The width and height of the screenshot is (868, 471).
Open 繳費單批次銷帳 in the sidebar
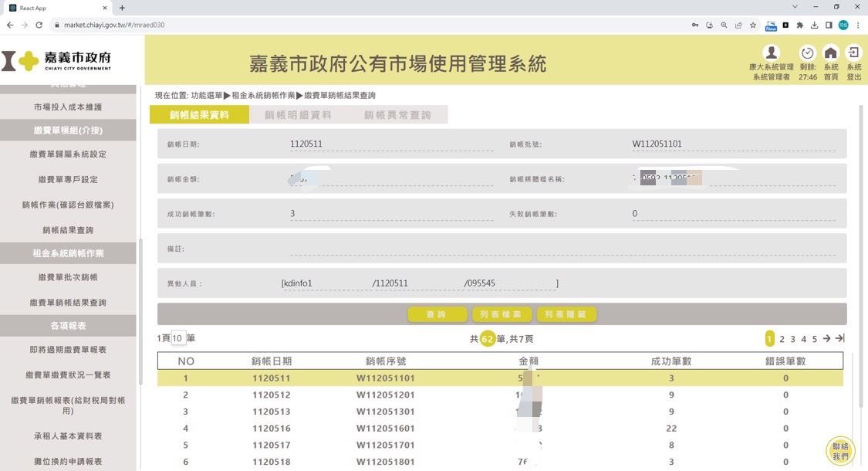click(x=68, y=277)
